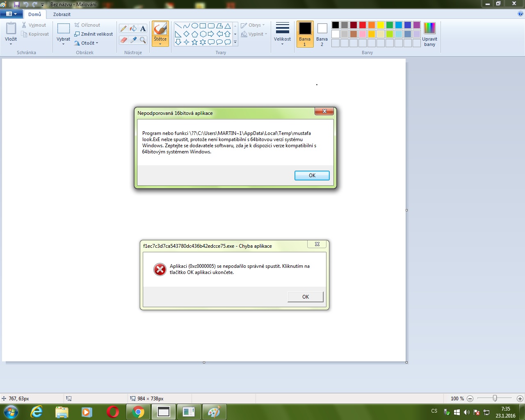Click the zoom out minus button

[470, 398]
